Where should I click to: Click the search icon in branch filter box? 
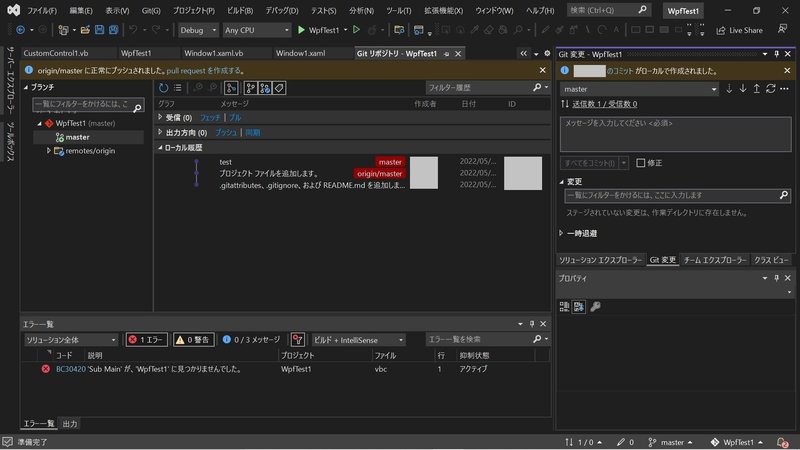[x=137, y=107]
